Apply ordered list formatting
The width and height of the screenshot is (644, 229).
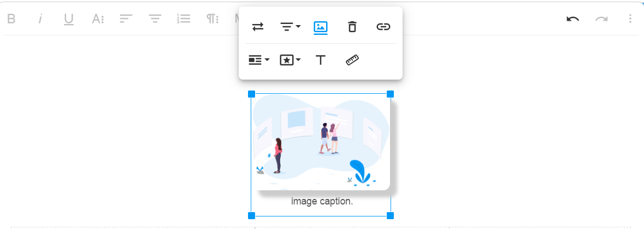[x=184, y=19]
